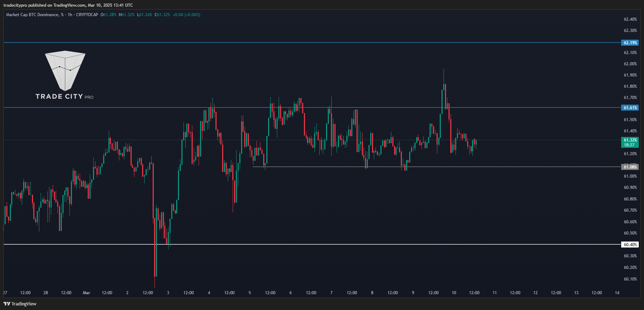Image resolution: width=644 pixels, height=310 pixels.
Task: Click the tradecitypro published header text
Action: tap(68, 5)
